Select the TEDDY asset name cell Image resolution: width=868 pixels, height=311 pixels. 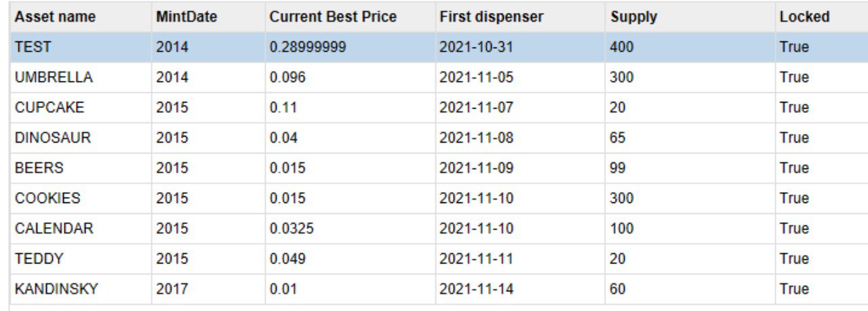pyautogui.click(x=81, y=259)
